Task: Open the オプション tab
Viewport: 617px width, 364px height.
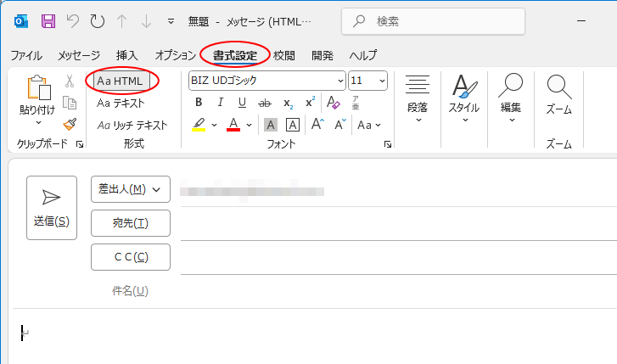Action: (176, 55)
